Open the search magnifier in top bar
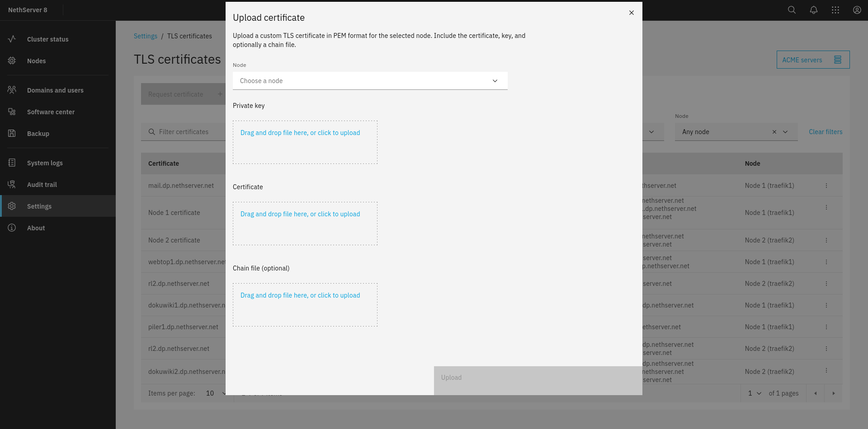Image resolution: width=868 pixels, height=429 pixels. [792, 10]
